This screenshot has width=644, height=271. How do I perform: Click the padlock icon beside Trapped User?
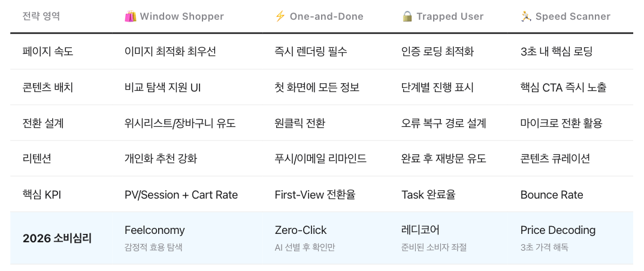407,16
